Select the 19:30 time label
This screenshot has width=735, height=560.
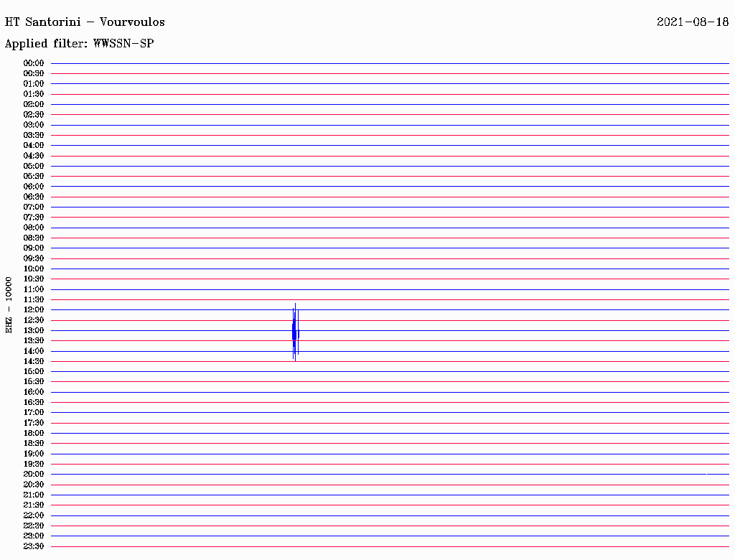(34, 465)
